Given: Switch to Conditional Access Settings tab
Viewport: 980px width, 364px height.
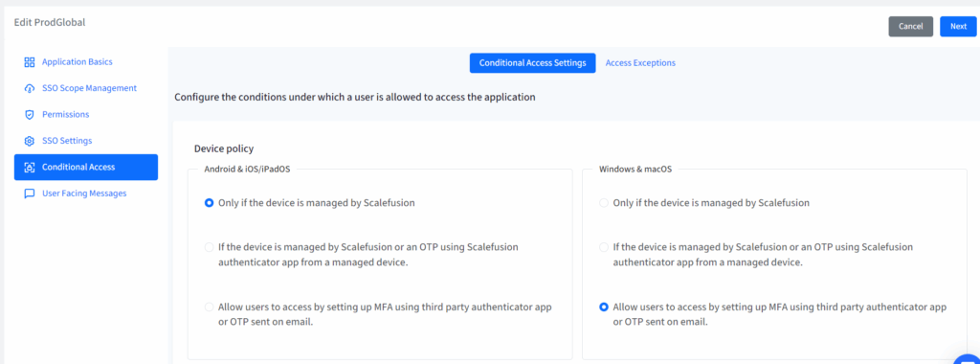Looking at the screenshot, I should (x=532, y=62).
